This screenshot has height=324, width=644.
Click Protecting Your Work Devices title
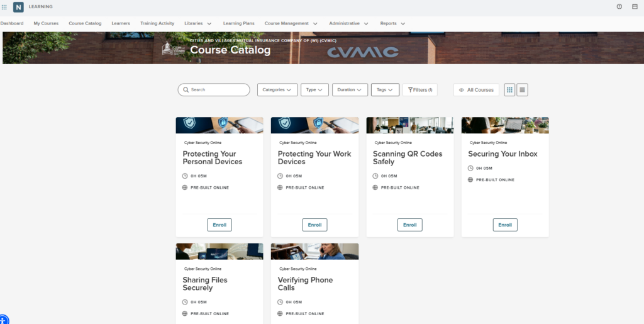[x=314, y=158]
